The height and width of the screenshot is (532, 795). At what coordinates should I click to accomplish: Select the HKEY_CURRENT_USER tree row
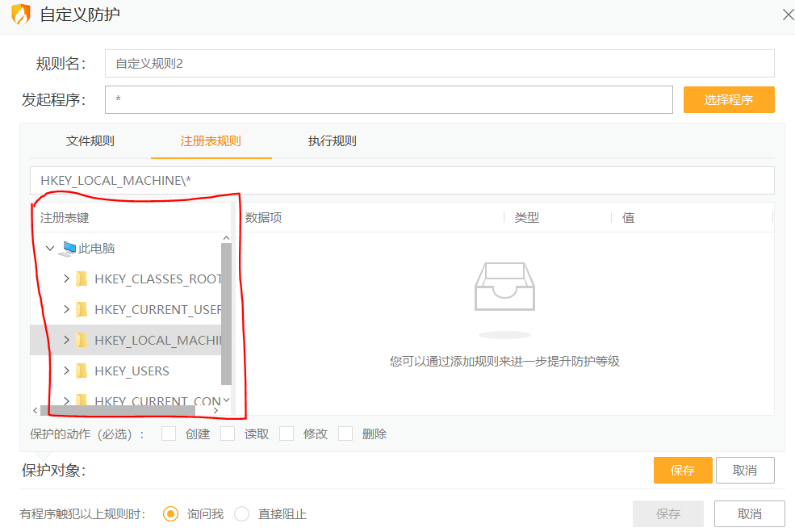(x=126, y=309)
